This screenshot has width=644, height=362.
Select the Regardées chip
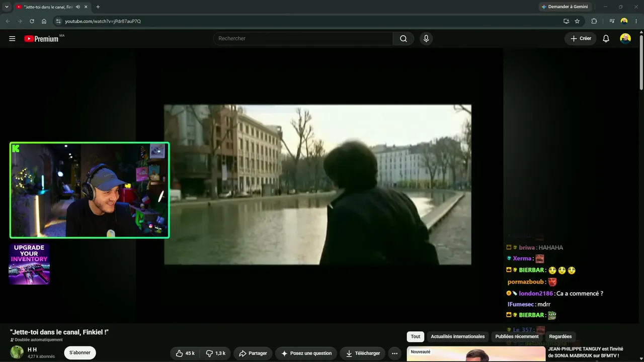coord(560,336)
